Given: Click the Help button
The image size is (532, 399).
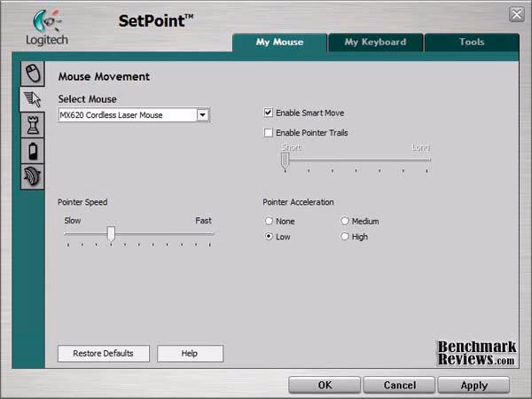Looking at the screenshot, I should (190, 353).
